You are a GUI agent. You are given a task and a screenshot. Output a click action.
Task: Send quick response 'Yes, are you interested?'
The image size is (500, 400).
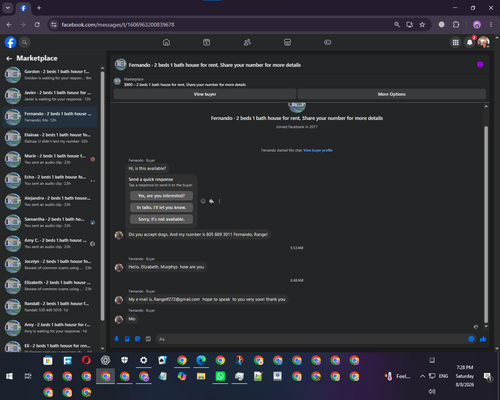(161, 196)
